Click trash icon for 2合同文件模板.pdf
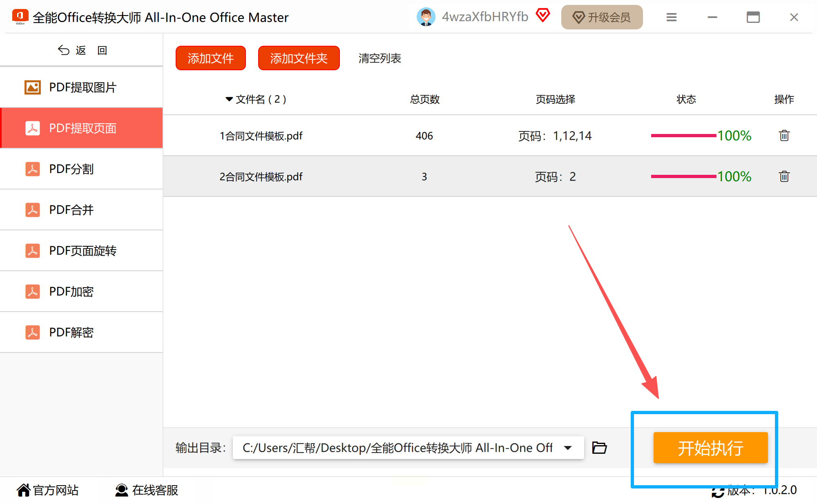This screenshot has width=817, height=504. click(784, 176)
